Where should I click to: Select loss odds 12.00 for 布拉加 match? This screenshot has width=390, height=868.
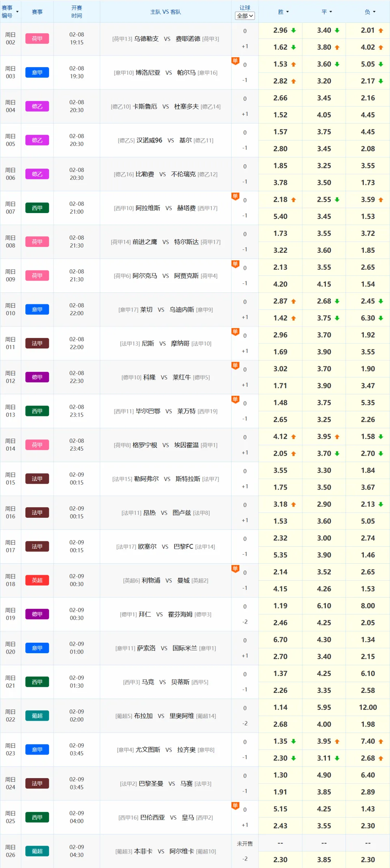368,707
